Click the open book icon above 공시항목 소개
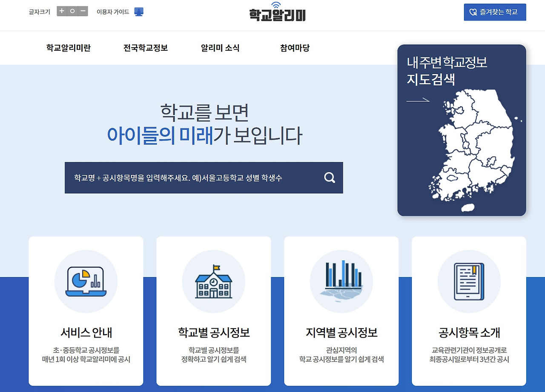Screen dimensions: 545x392 [469, 280]
